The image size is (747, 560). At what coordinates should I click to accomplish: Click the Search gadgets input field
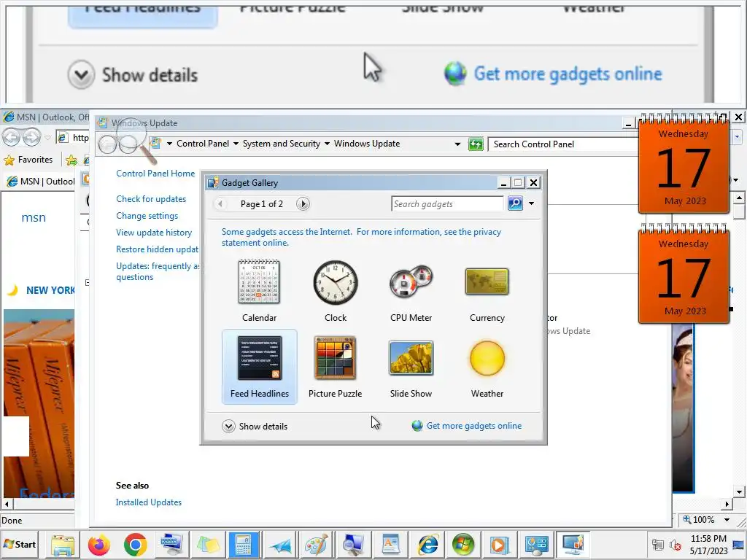(447, 204)
